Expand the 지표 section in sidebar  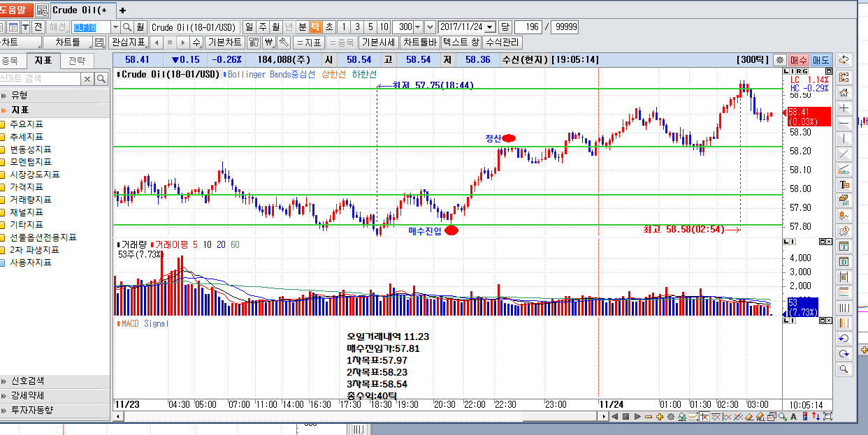tap(55, 110)
